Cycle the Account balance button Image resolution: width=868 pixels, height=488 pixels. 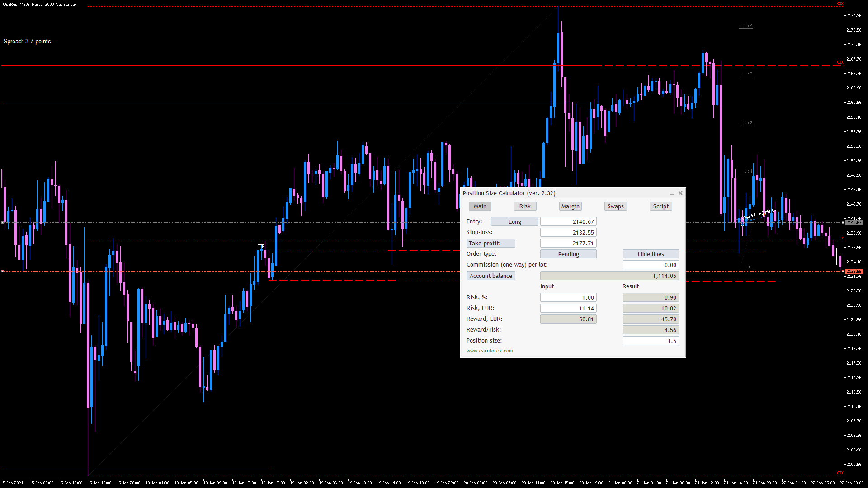tap(491, 276)
